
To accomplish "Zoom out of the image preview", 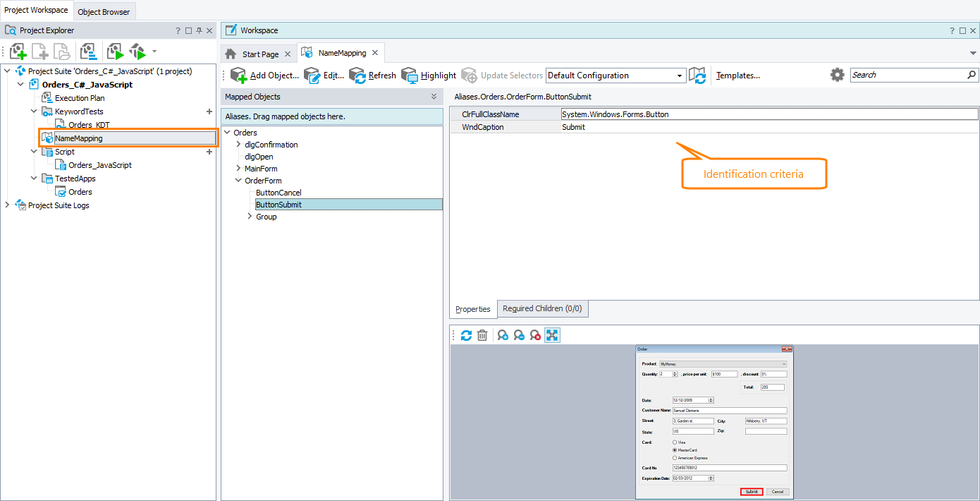I will click(x=518, y=334).
